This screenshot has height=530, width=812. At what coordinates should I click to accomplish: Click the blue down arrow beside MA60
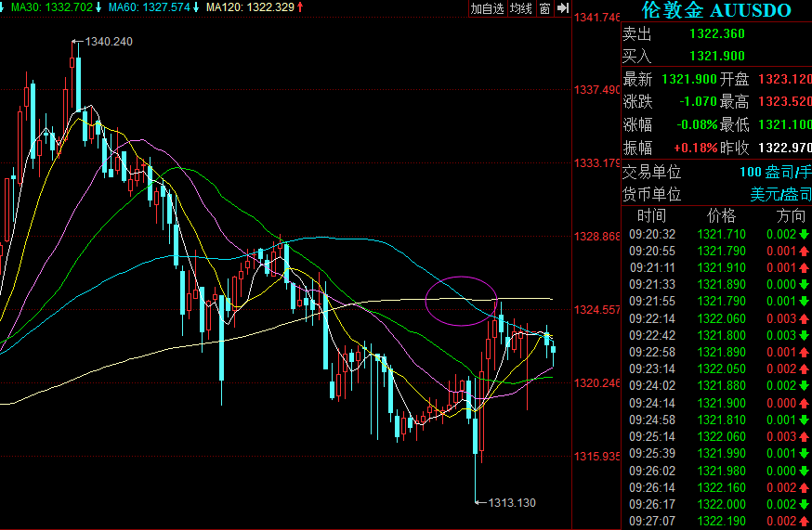[x=197, y=7]
